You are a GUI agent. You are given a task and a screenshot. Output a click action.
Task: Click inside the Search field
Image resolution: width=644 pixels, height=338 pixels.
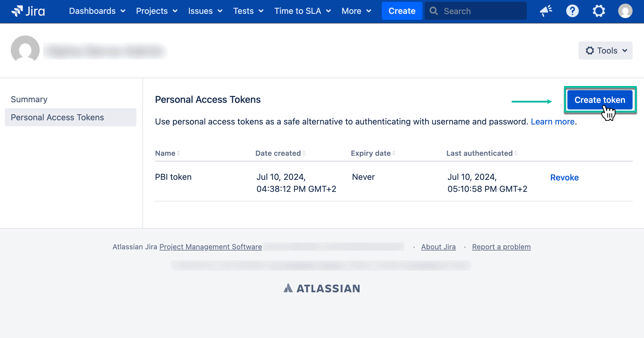point(481,11)
